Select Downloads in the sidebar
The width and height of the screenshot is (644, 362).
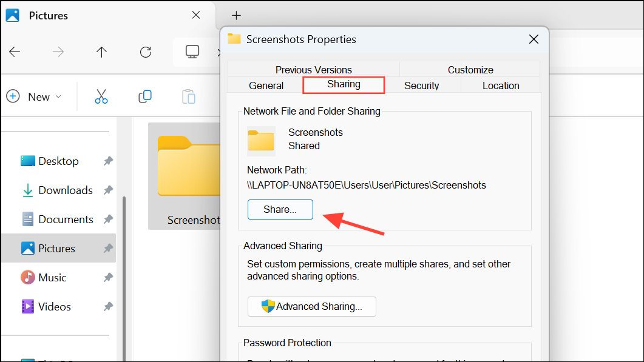(x=58, y=190)
